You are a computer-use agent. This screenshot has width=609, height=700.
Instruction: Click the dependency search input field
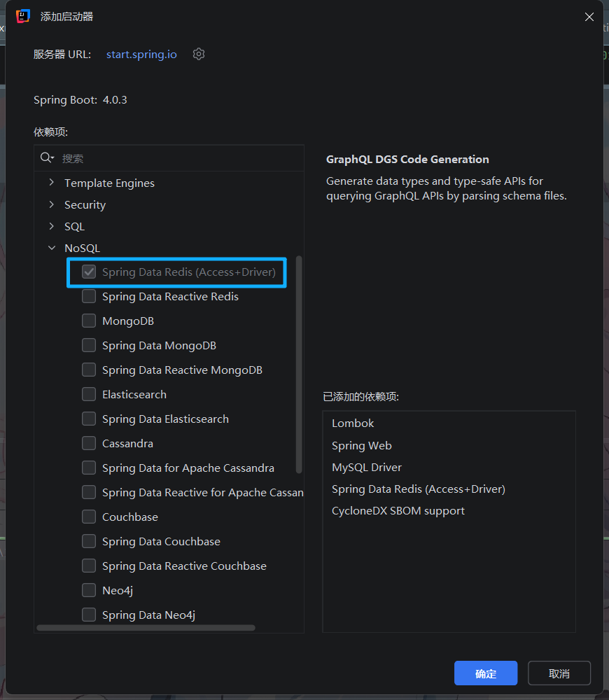[178, 158]
